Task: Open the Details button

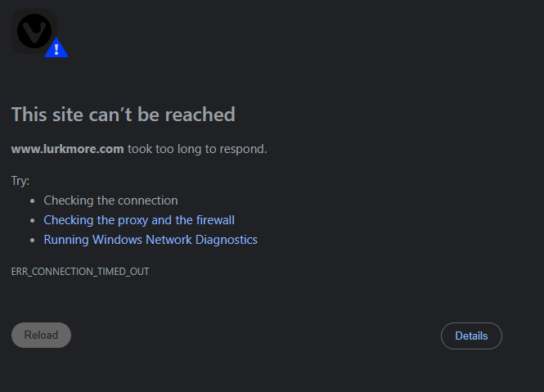Action: point(471,336)
